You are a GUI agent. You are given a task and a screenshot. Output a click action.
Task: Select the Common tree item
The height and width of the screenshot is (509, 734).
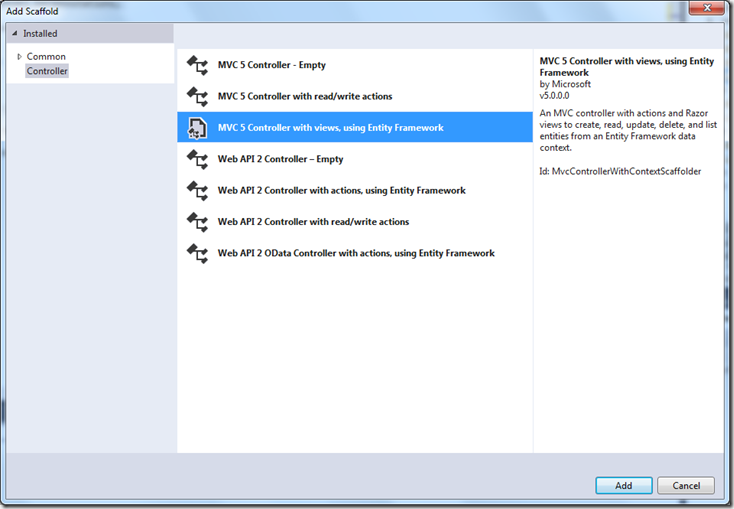coord(46,56)
